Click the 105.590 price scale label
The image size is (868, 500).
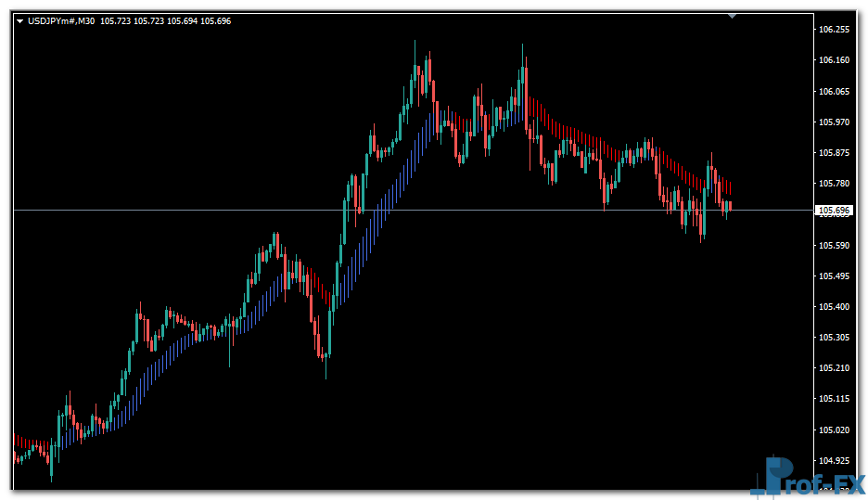834,246
